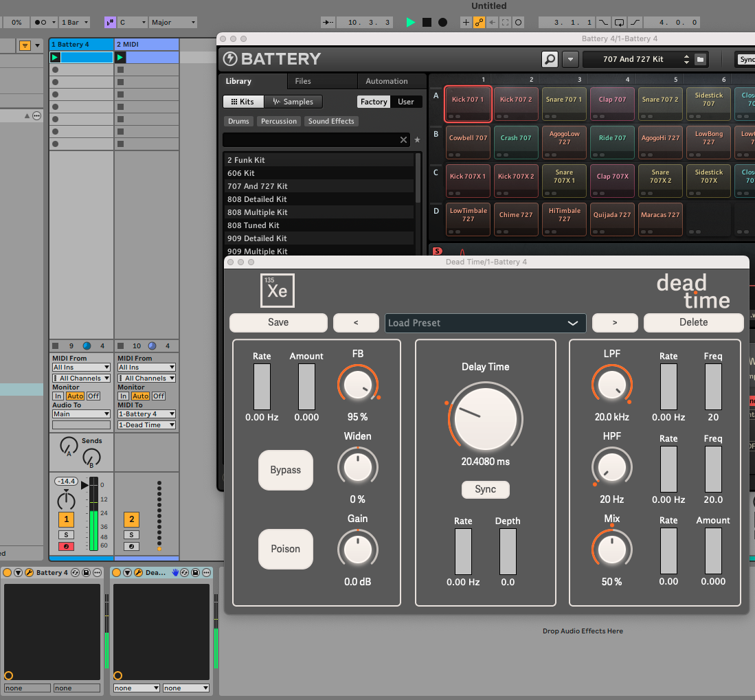This screenshot has width=755, height=700.
Task: Toggle track 2 activator numbered 2
Action: tap(131, 519)
